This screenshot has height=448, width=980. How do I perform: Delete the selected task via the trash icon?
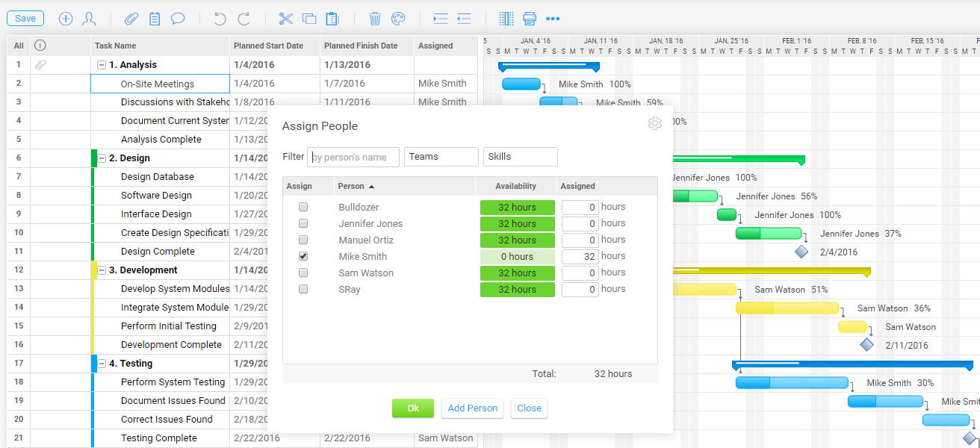tap(374, 19)
